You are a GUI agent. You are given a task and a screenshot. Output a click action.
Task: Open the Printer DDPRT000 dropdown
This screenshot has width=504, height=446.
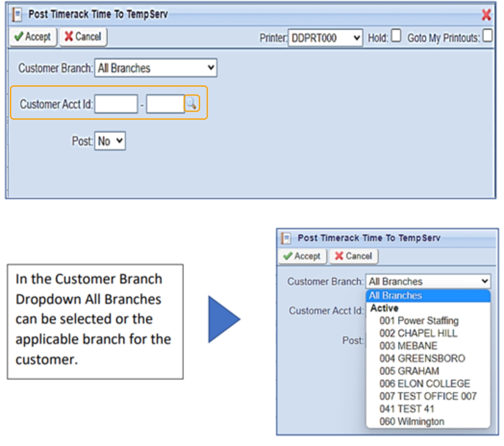325,38
